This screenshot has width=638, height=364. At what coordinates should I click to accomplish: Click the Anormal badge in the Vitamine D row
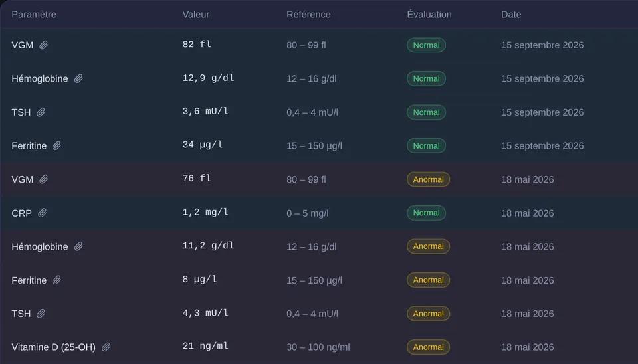click(428, 347)
